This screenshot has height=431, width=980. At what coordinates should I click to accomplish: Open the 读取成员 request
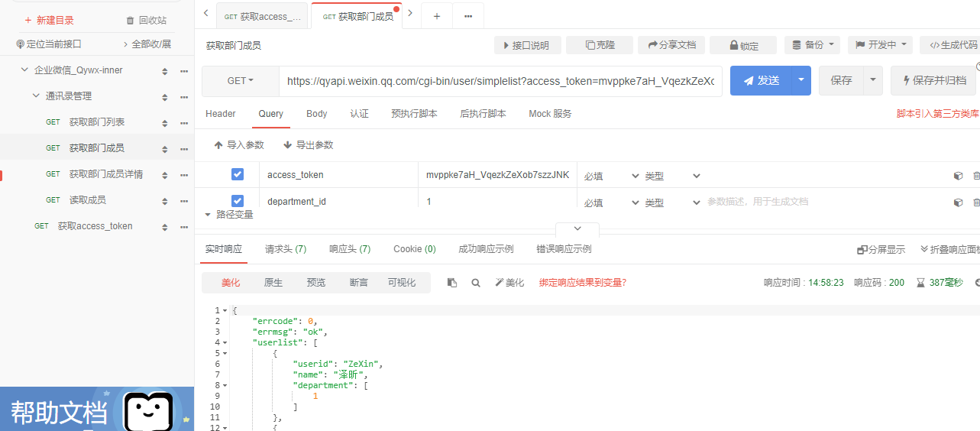pyautogui.click(x=87, y=200)
